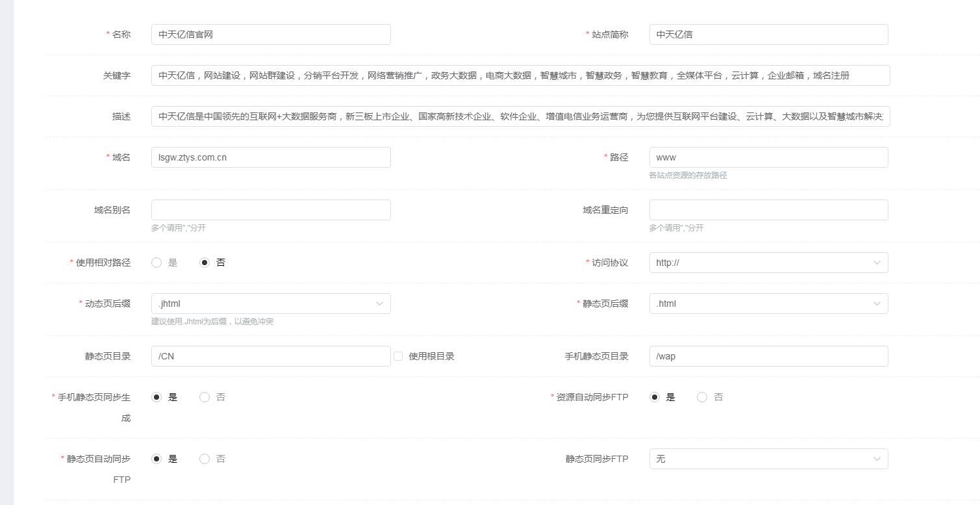
Task: Select 否 for 使用相对路径
Action: [x=205, y=263]
